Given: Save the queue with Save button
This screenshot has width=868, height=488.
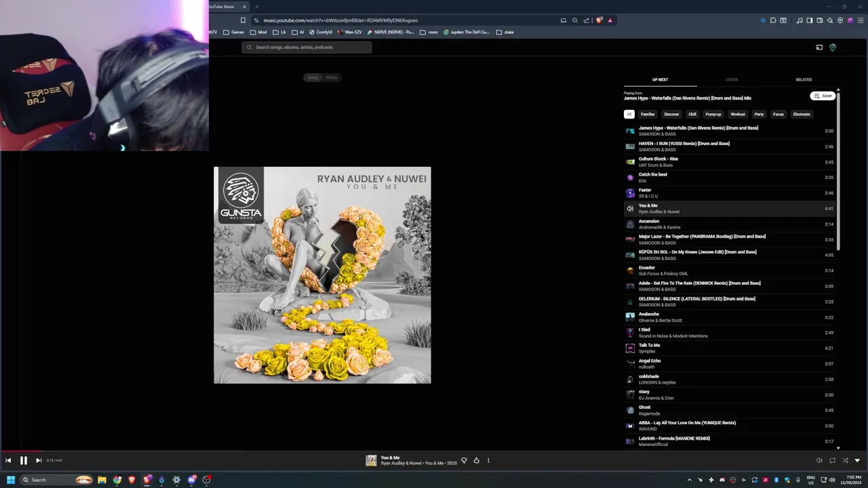Looking at the screenshot, I should (823, 96).
